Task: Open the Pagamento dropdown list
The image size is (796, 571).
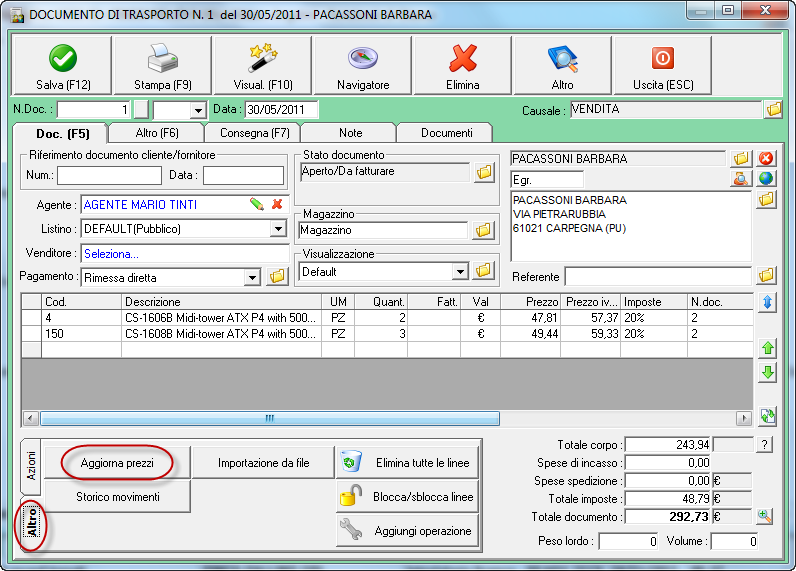Action: point(252,277)
